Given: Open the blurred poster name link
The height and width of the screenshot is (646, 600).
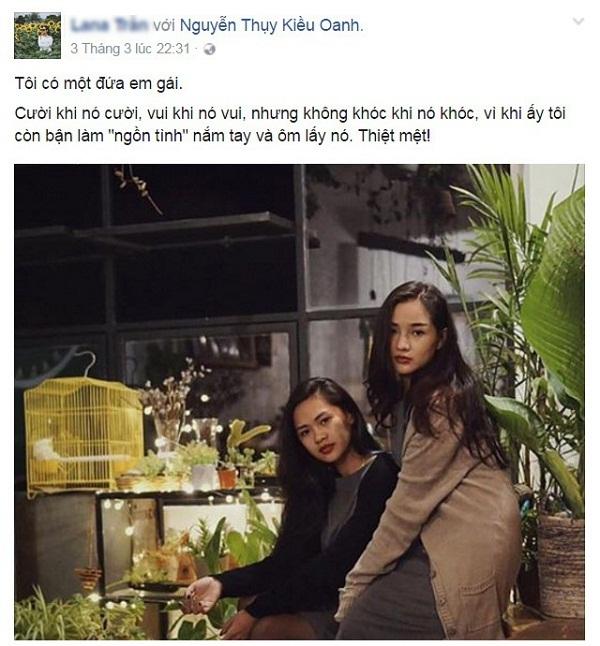Looking at the screenshot, I should coord(110,25).
